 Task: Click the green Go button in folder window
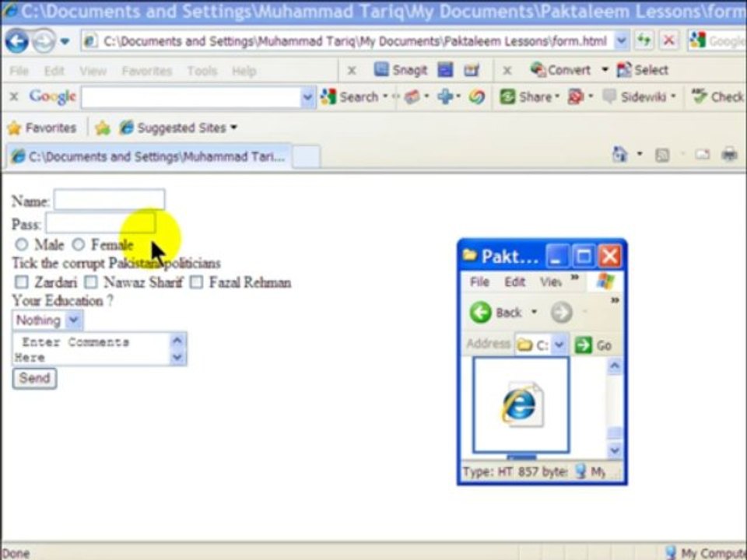pos(594,345)
